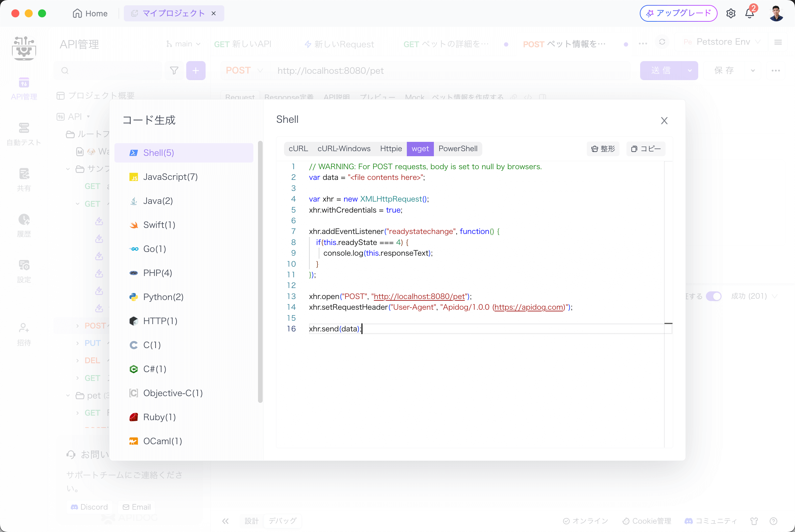Click the filter funnel icon
The height and width of the screenshot is (532, 795).
174,70
